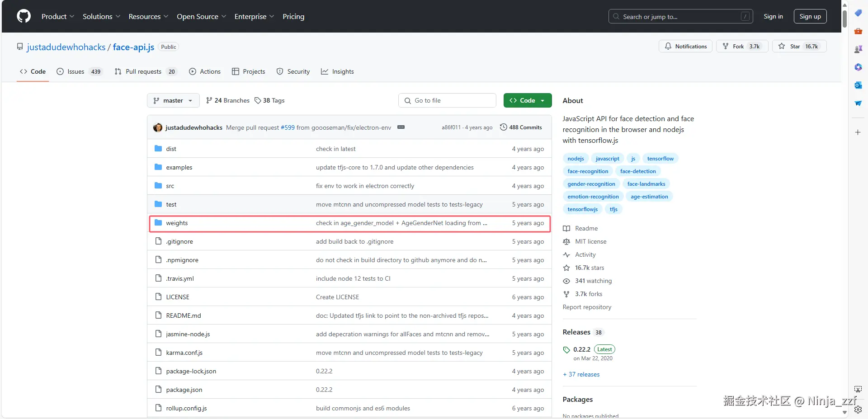The image size is (868, 419).
Task: Open the + 37 releases link
Action: (x=581, y=374)
